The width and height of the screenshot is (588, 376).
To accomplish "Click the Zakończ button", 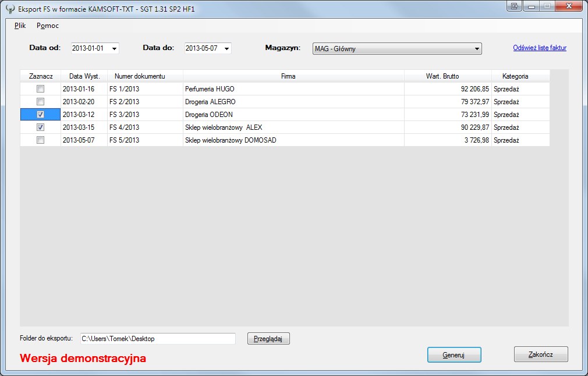I will tap(541, 354).
